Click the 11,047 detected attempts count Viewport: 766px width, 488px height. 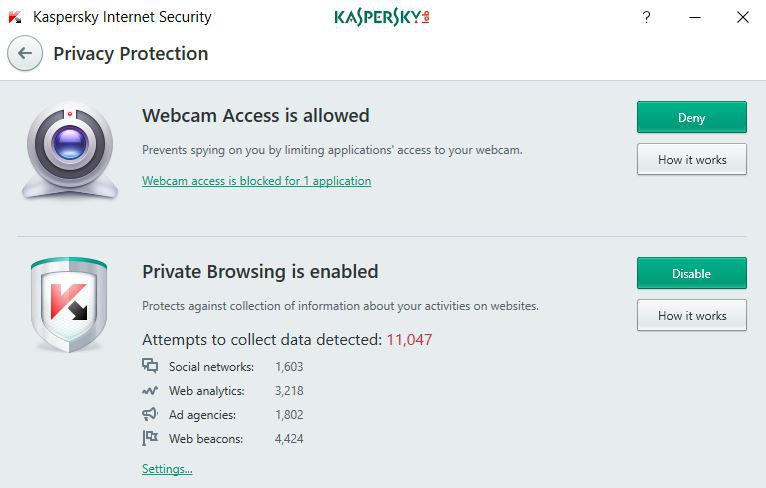click(409, 339)
